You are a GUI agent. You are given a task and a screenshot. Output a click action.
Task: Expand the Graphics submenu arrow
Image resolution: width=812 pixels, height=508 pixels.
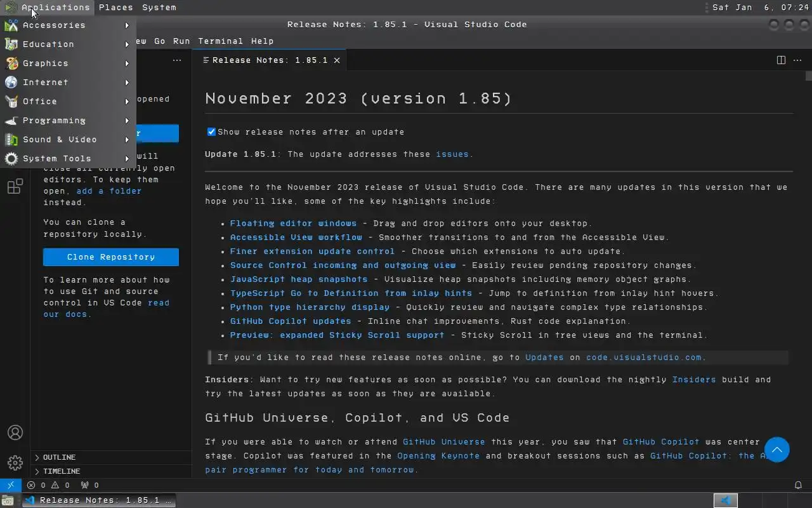point(127,63)
